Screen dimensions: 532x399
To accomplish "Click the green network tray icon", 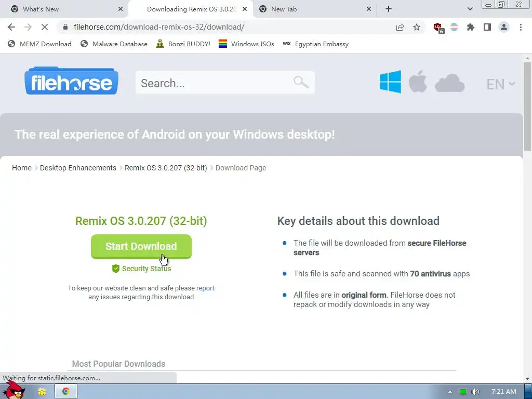I will [x=463, y=392].
